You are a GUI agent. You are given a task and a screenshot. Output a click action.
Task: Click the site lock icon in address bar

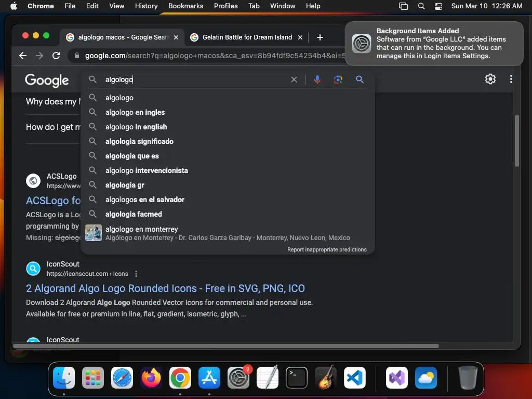(x=77, y=56)
